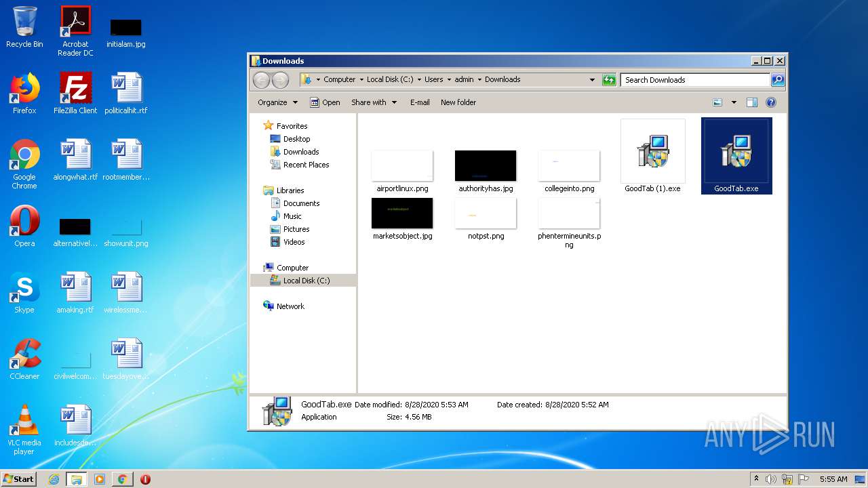Image resolution: width=868 pixels, height=488 pixels.
Task: Click the Search Downloads input field
Action: (696, 80)
